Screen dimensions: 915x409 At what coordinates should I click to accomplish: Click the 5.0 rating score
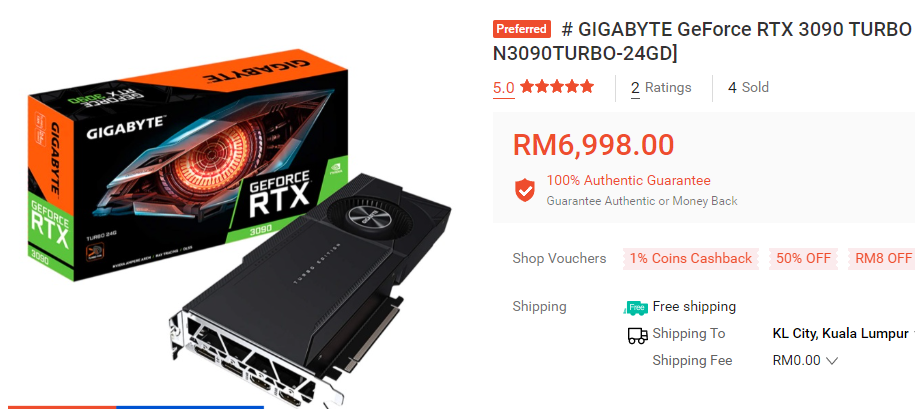504,88
